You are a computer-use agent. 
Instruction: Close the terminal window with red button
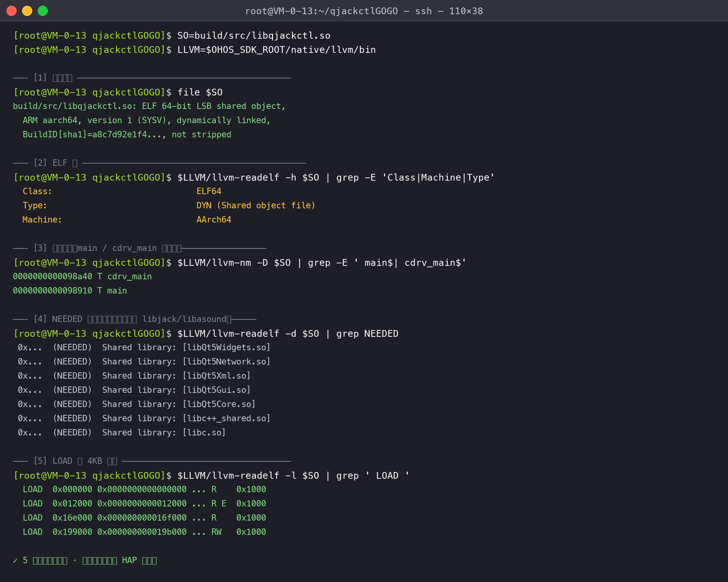click(12, 11)
